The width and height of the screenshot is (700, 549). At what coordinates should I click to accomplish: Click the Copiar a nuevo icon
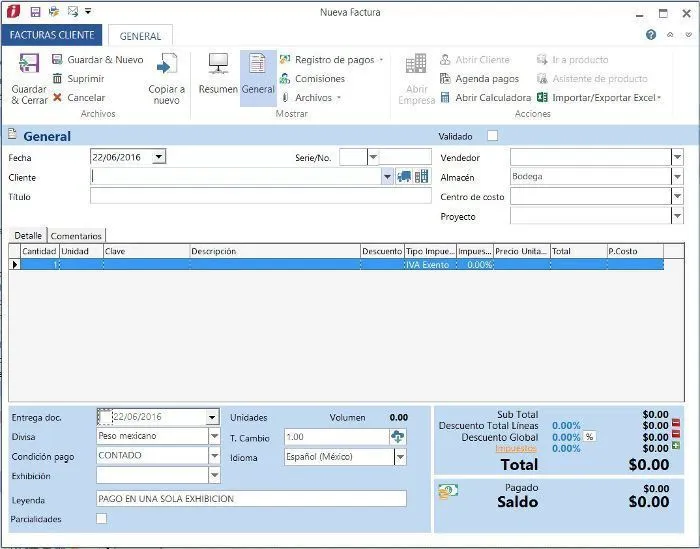tap(166, 65)
